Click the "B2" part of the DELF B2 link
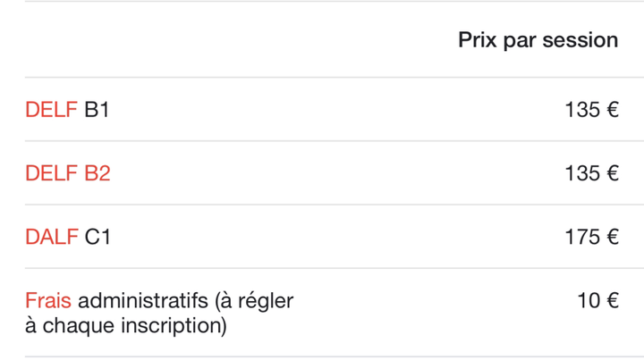 (x=97, y=173)
